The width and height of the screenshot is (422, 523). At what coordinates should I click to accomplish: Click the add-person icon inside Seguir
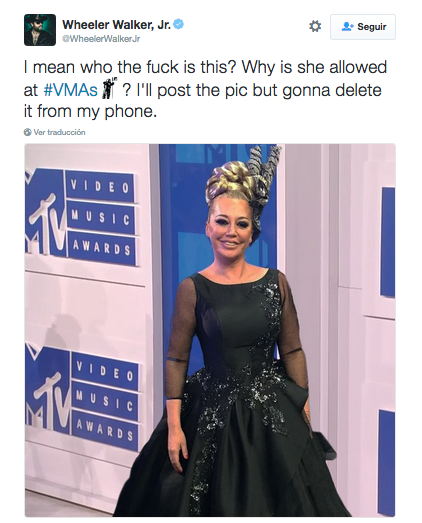click(347, 27)
